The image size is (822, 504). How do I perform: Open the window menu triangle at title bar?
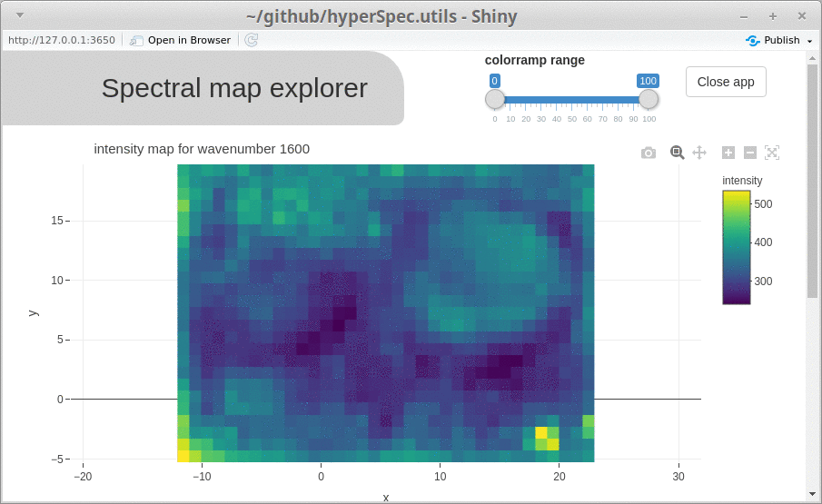pyautogui.click(x=19, y=15)
